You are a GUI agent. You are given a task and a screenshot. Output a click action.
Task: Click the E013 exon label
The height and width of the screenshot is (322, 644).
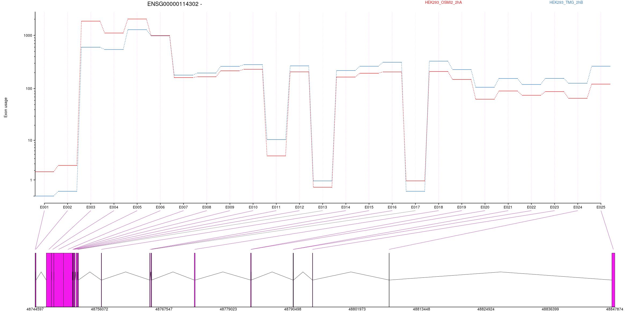tap(323, 207)
